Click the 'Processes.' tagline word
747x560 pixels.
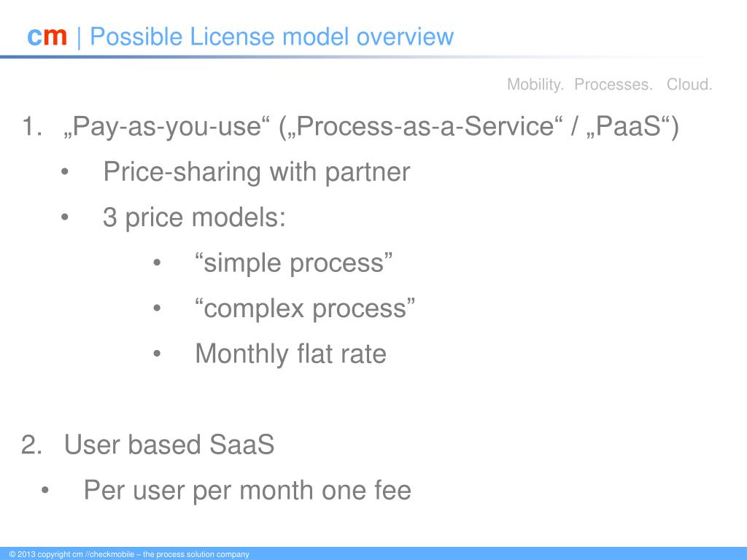point(613,85)
